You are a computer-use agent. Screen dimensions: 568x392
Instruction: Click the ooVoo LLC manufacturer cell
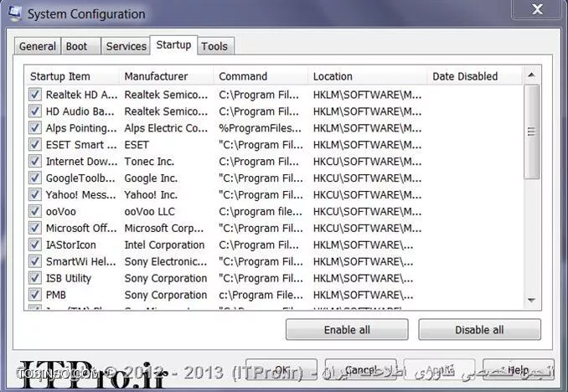coord(149,211)
